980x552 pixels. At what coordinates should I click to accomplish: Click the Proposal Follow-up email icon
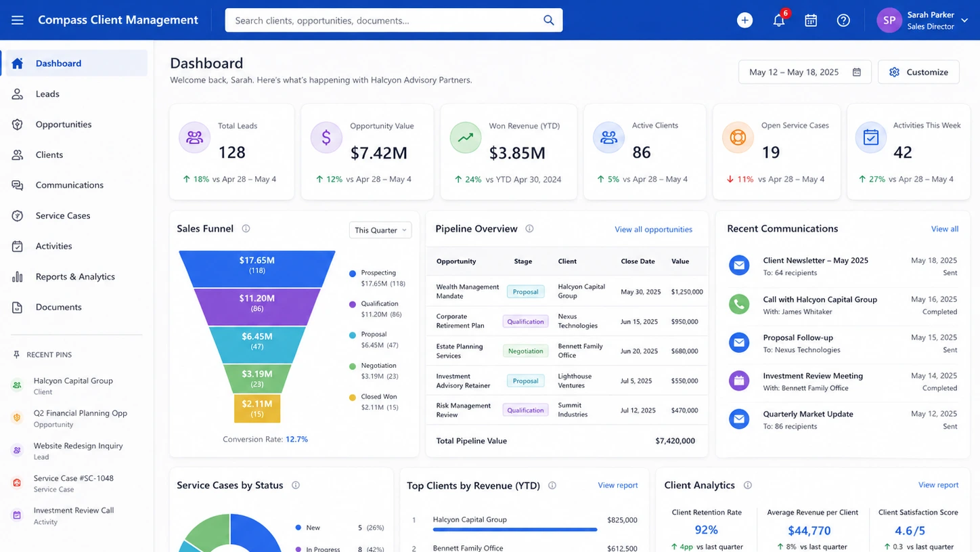point(739,343)
